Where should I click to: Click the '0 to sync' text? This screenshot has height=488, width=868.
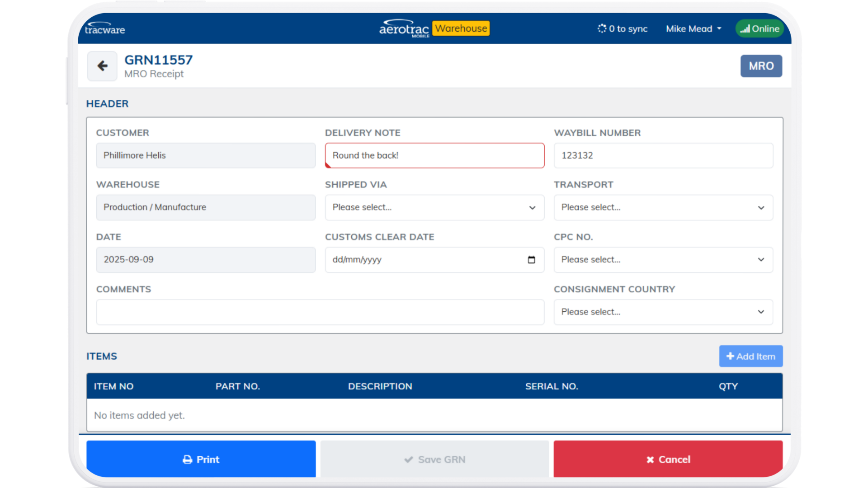tap(628, 29)
